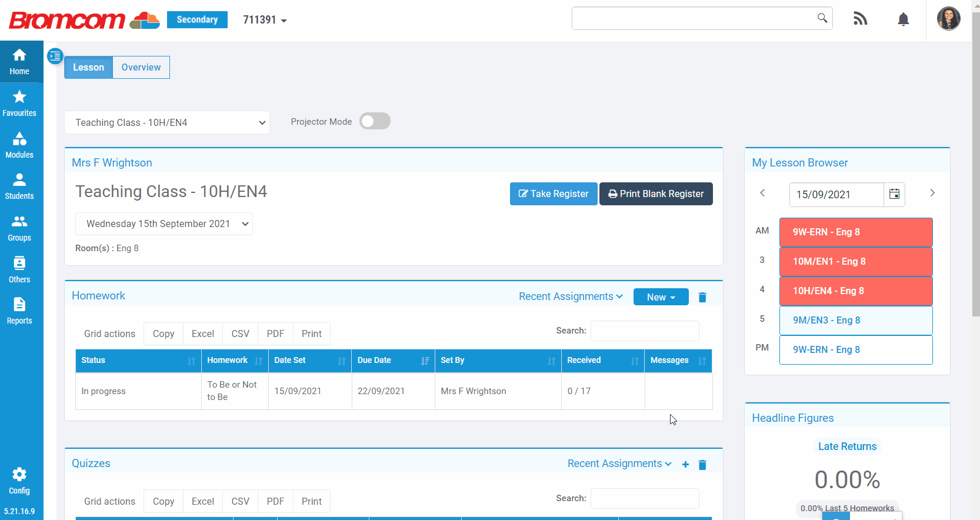Open the Reports sidebar icon
Viewport: 980px width, 520px height.
pos(19,311)
